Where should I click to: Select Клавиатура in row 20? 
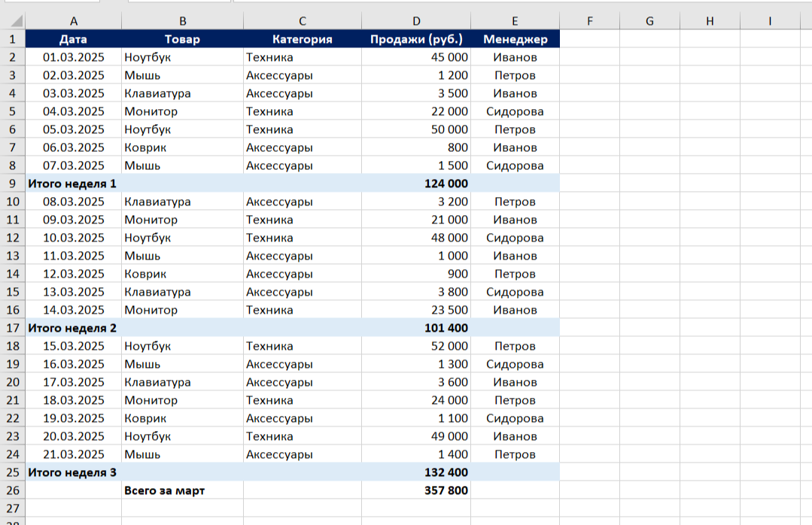[182, 382]
